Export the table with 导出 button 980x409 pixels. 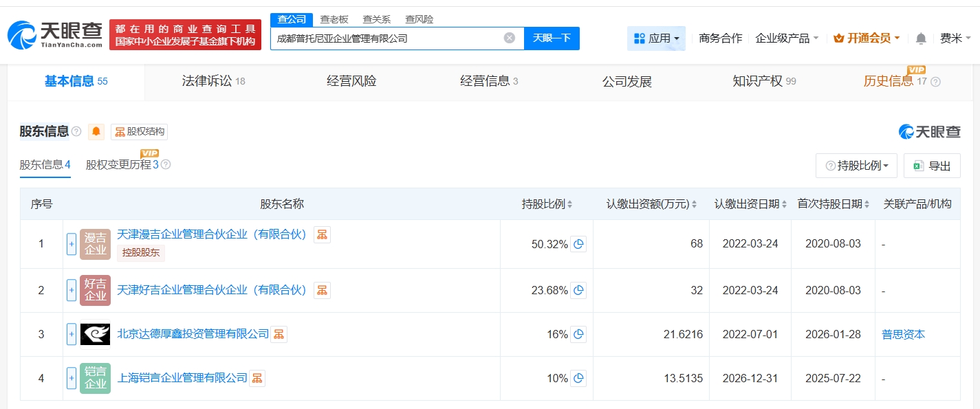pyautogui.click(x=932, y=166)
